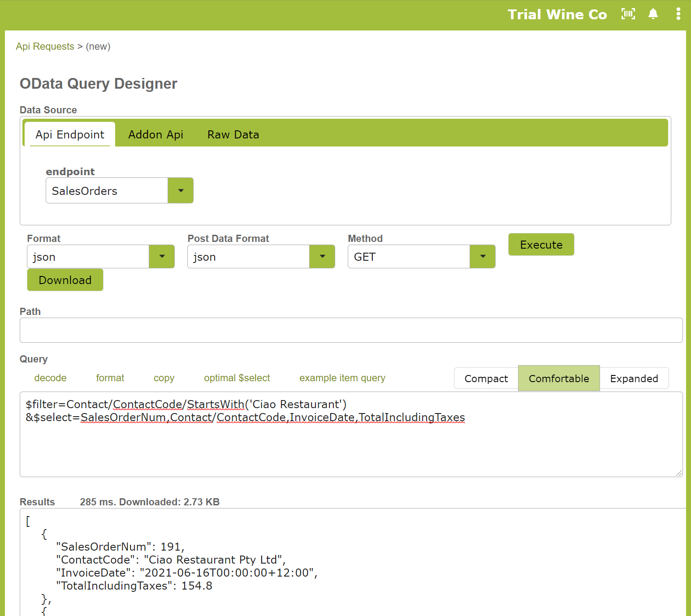Click the (new) breadcrumb text

[x=98, y=47]
